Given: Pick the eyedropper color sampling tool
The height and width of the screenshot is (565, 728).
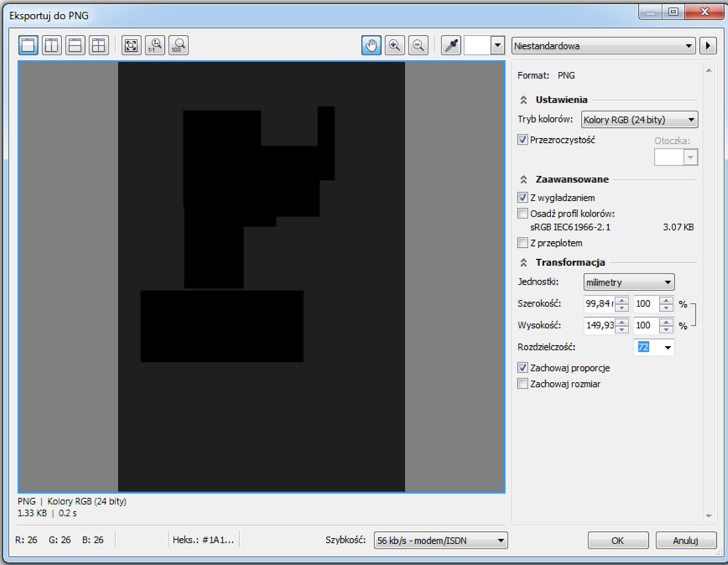Looking at the screenshot, I should click(451, 45).
